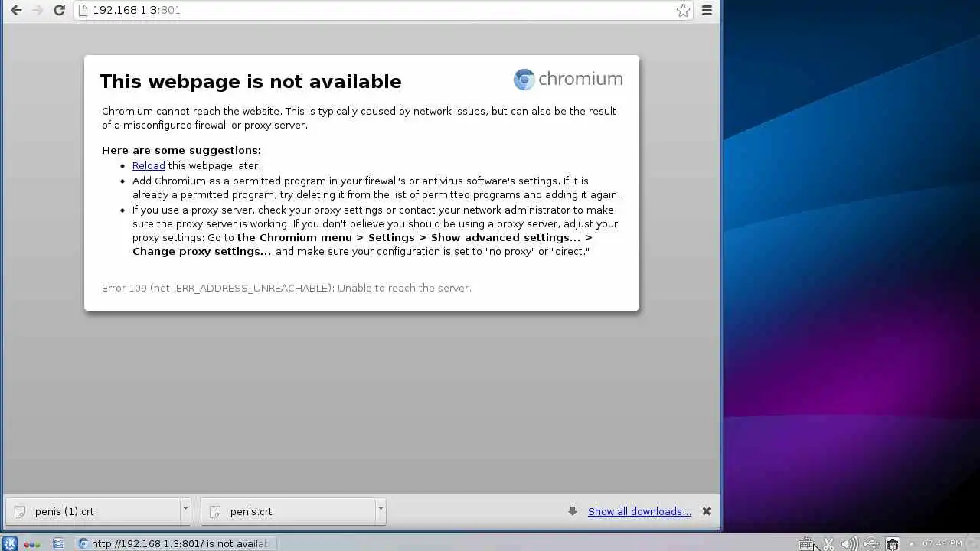Click the Reload link in the suggestions
Viewport: 980px width, 551px height.
[x=149, y=165]
